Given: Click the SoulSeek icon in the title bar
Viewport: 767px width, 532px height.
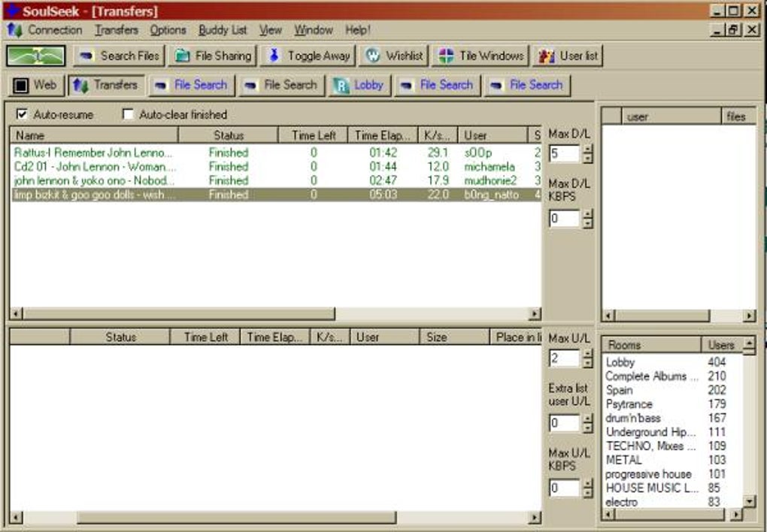Looking at the screenshot, I should (x=12, y=11).
